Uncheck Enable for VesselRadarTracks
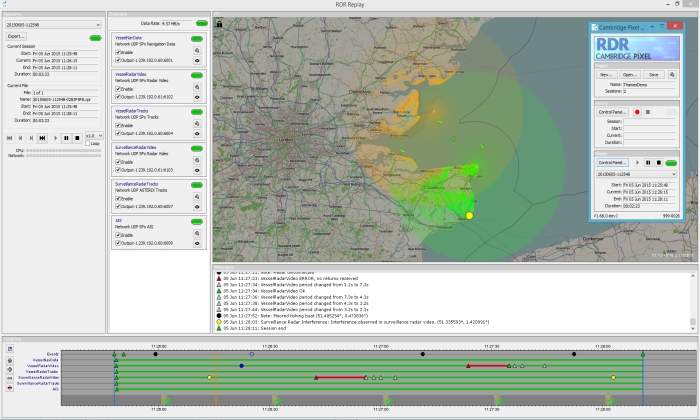Viewport: 700px width, 420px height. tap(118, 125)
